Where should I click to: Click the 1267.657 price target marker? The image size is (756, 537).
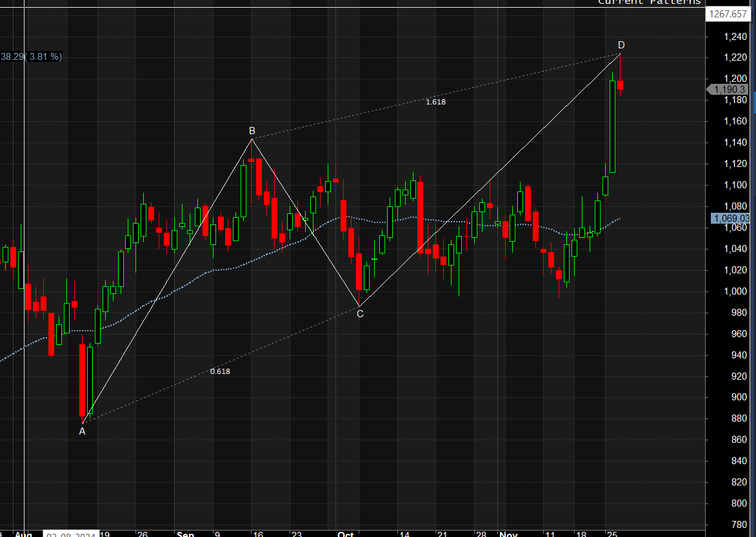coord(728,14)
